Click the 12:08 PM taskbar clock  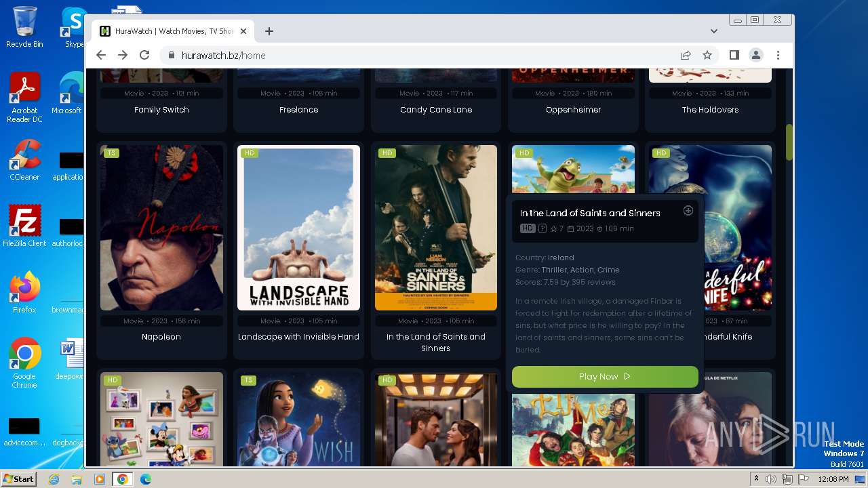[833, 479]
